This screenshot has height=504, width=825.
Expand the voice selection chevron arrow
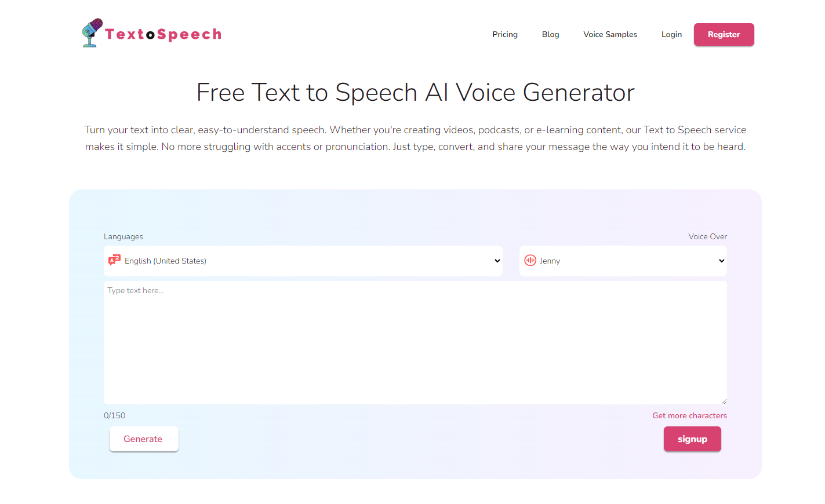(721, 261)
